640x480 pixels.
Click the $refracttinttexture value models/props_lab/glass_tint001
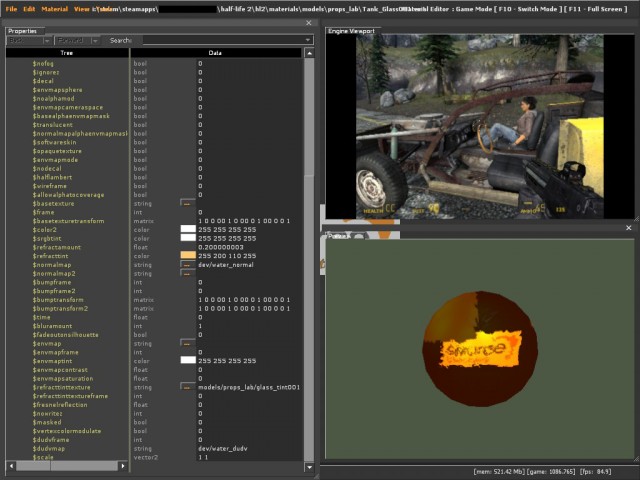click(249, 387)
